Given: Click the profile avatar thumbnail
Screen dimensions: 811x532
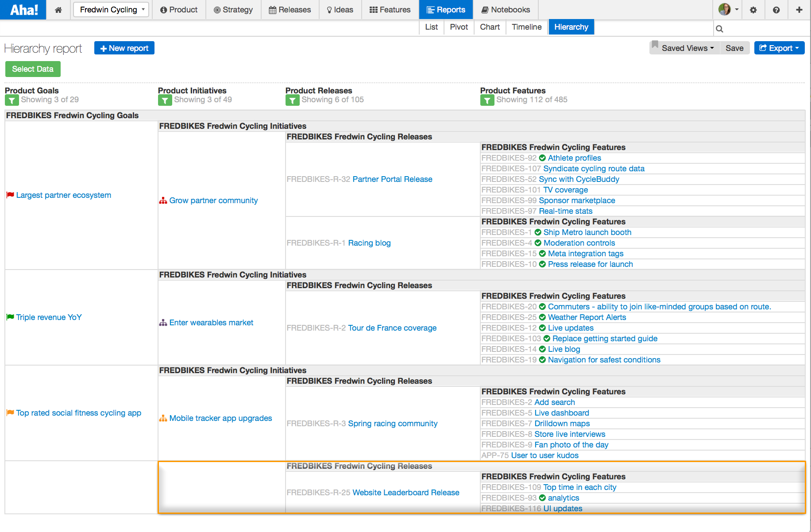Looking at the screenshot, I should coord(725,9).
